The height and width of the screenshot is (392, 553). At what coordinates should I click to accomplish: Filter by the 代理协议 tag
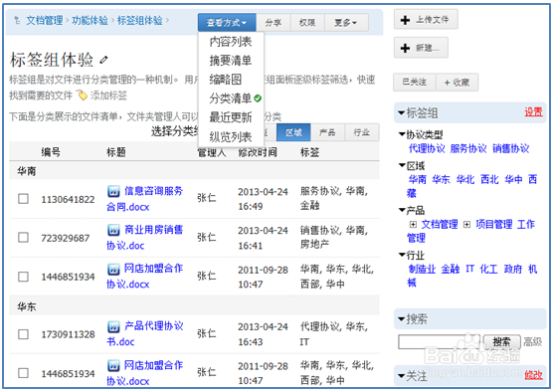427,148
